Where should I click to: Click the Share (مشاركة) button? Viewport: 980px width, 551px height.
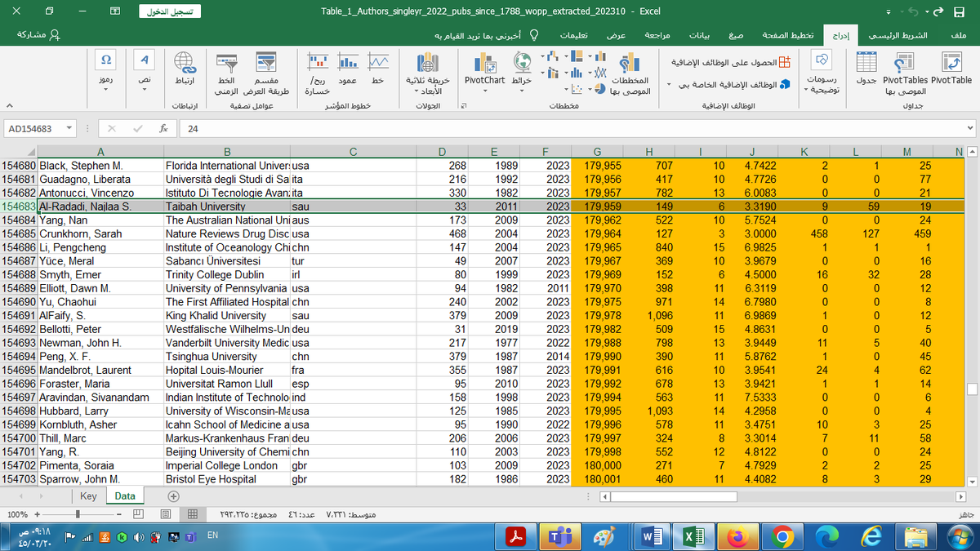tap(39, 35)
